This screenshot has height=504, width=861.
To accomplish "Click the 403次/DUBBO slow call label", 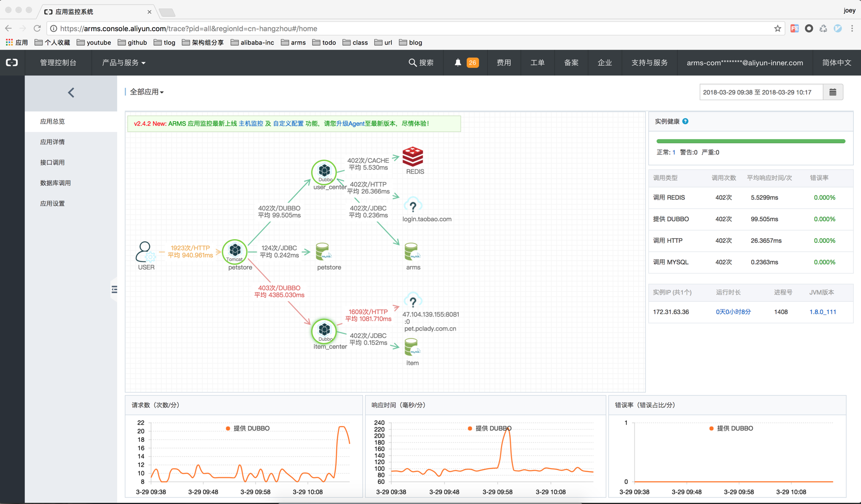I will click(279, 292).
